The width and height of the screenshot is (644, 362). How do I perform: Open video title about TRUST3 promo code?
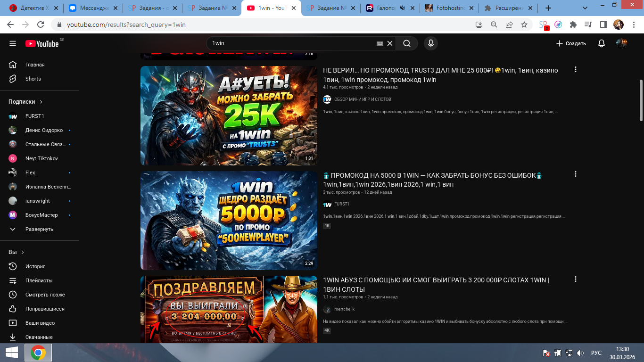(440, 75)
